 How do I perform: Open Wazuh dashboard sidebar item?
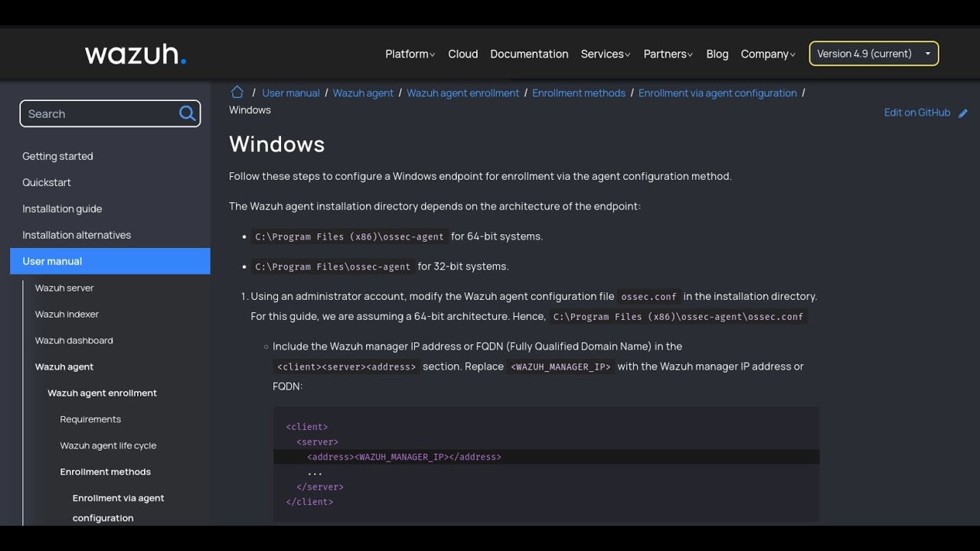[x=73, y=341]
